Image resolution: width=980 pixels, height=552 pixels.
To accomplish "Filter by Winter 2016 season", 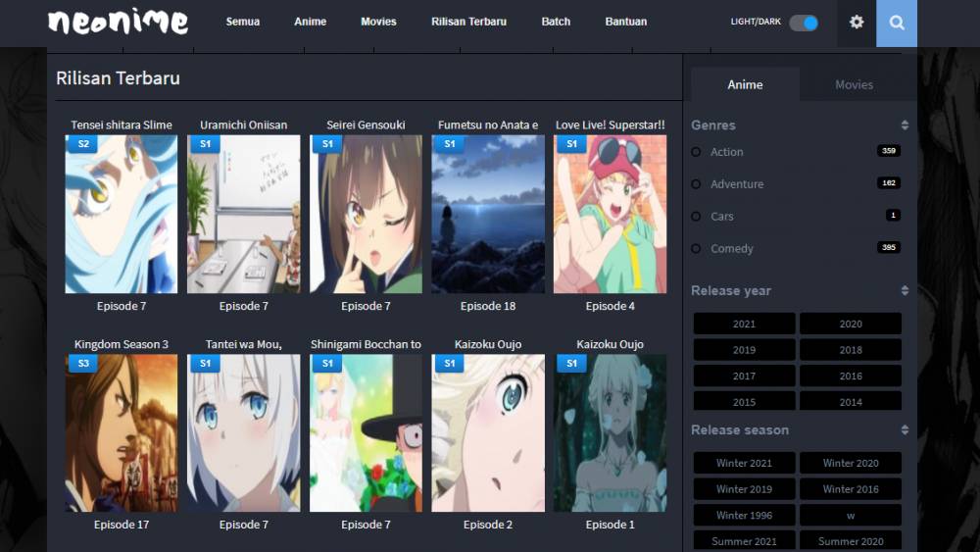I will tap(851, 489).
